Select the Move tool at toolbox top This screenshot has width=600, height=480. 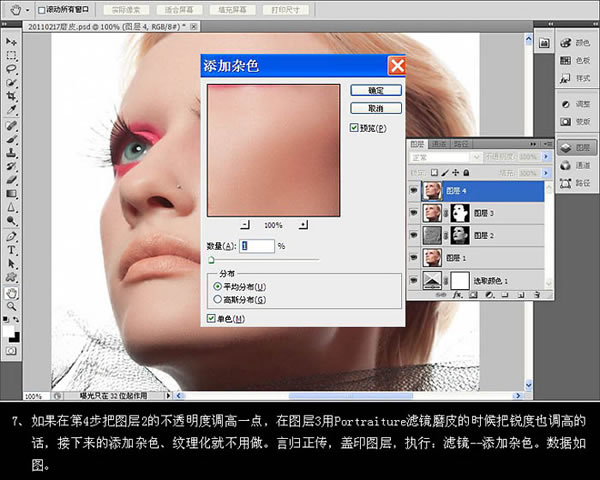tap(11, 42)
